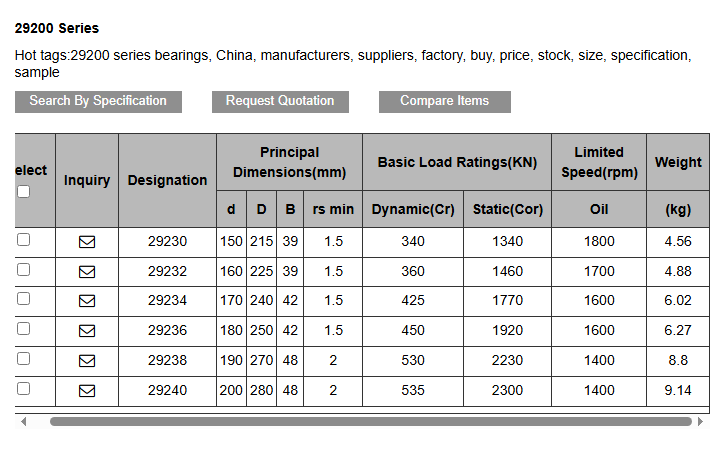Click designation cell 29238
This screenshot has height=453, width=727.
pos(167,360)
